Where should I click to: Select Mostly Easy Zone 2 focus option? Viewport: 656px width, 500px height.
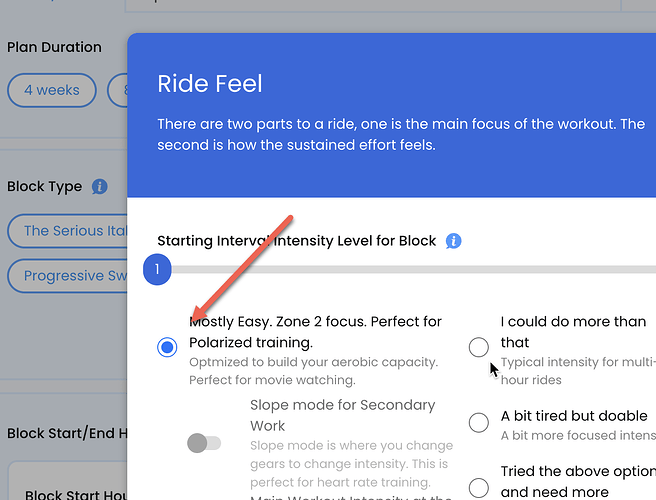pos(167,347)
